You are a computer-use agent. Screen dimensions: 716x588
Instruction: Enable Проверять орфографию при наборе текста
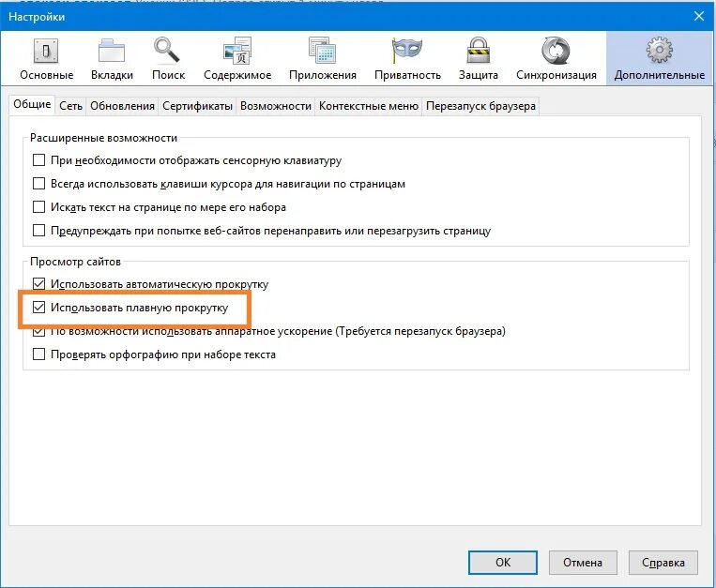38,354
